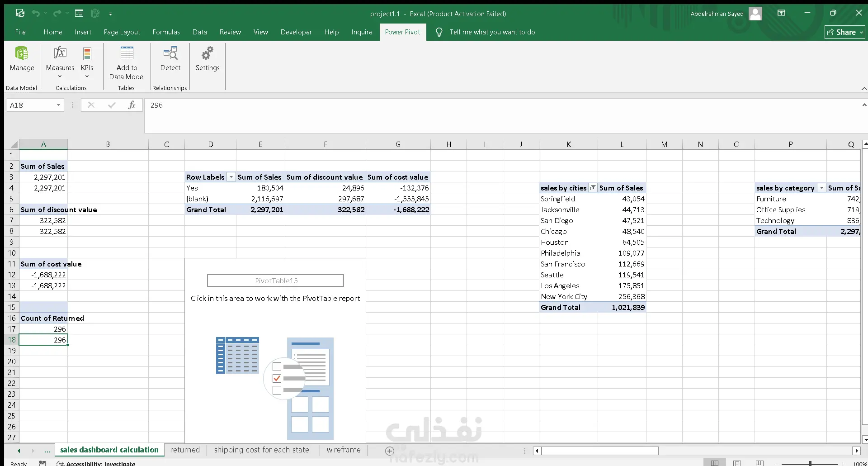Open the 'returned' sheet tab
Viewport: 868px width, 466px height.
click(x=185, y=450)
